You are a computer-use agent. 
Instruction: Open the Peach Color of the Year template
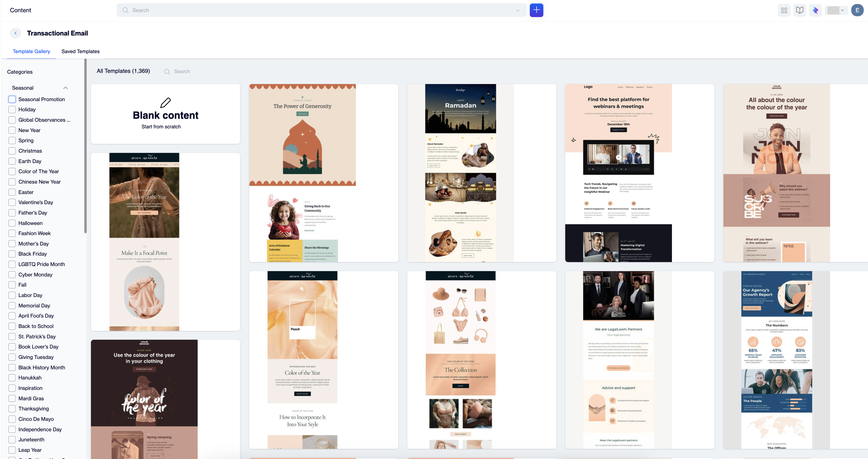pos(324,360)
